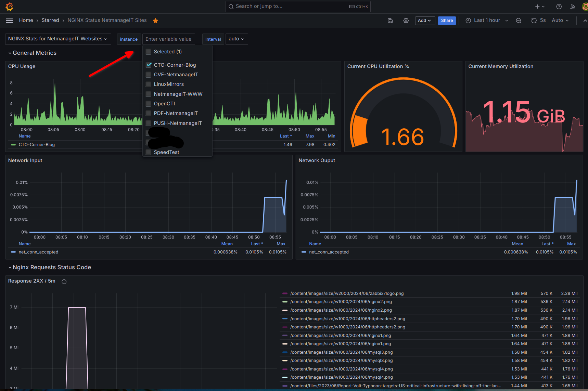Open the Starred breadcrumb link

[x=50, y=21]
